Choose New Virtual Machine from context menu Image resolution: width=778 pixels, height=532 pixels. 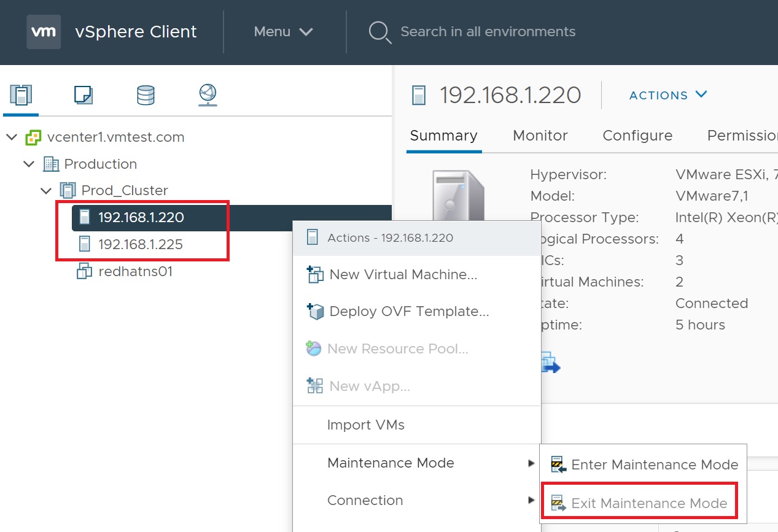tap(403, 274)
